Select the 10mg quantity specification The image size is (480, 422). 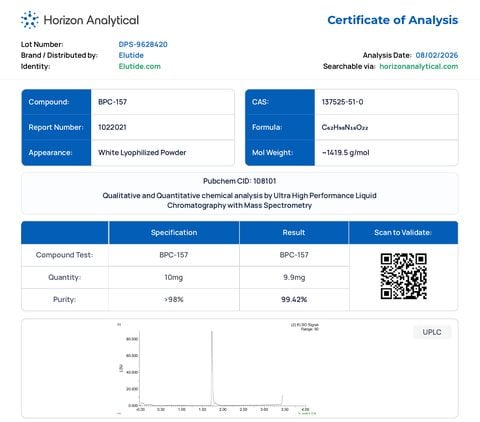coord(174,277)
